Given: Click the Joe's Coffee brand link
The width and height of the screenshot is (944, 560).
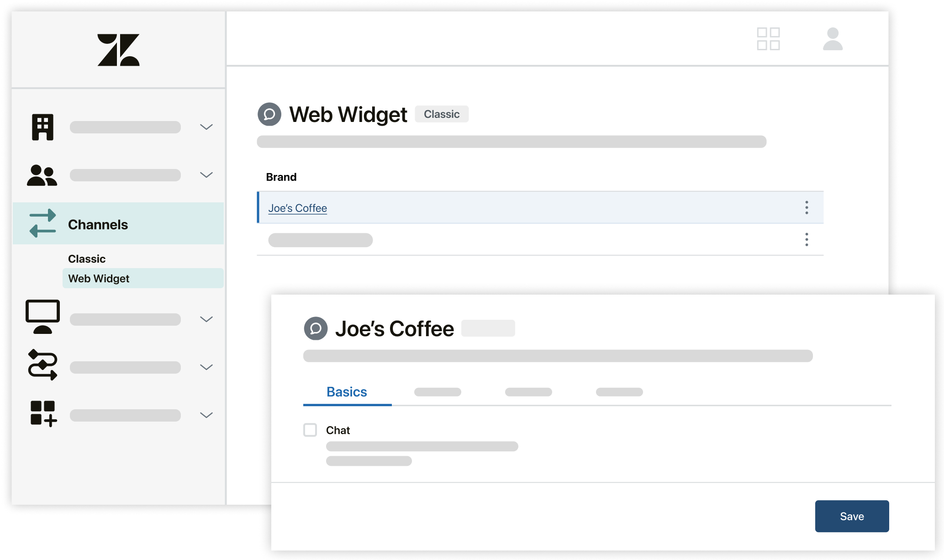Looking at the screenshot, I should [297, 207].
